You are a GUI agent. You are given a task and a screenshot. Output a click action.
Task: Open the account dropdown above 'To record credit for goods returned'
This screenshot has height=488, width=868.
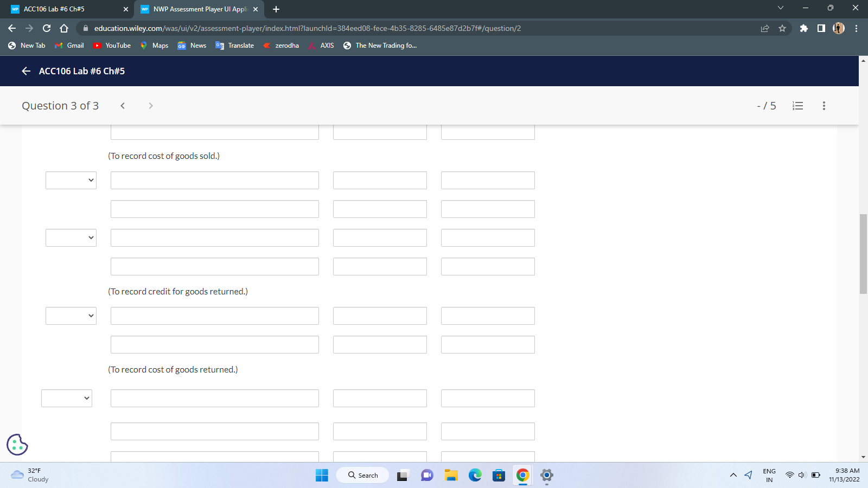point(71,237)
